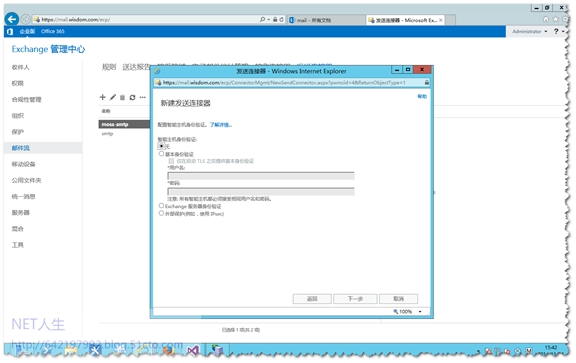Open 工具 in the left navigation
This screenshot has width=576, height=363.
(18, 245)
